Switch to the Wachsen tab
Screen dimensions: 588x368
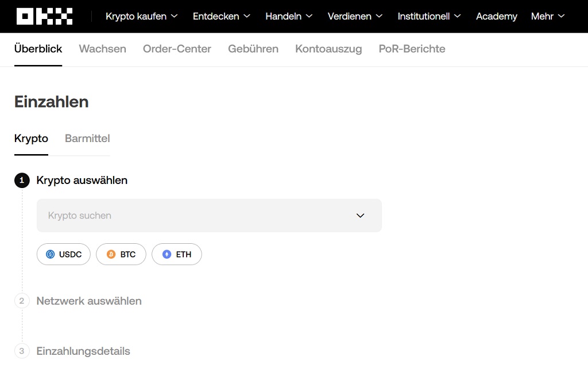point(102,49)
